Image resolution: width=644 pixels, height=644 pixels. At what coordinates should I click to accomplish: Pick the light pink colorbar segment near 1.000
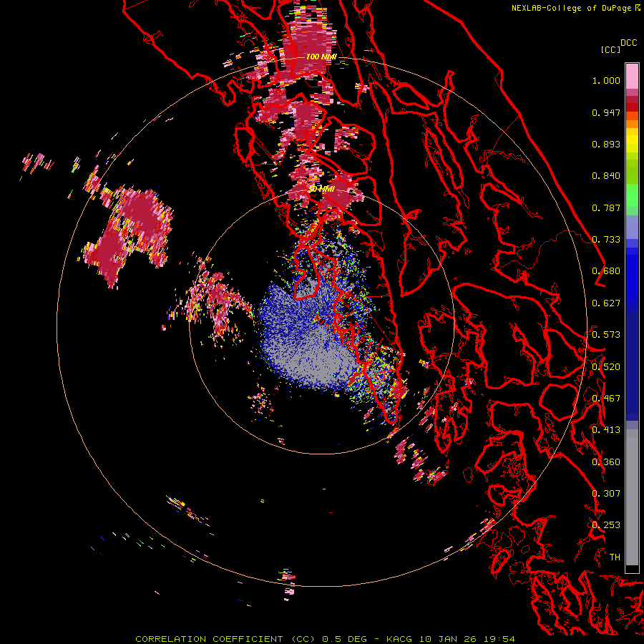pos(632,76)
